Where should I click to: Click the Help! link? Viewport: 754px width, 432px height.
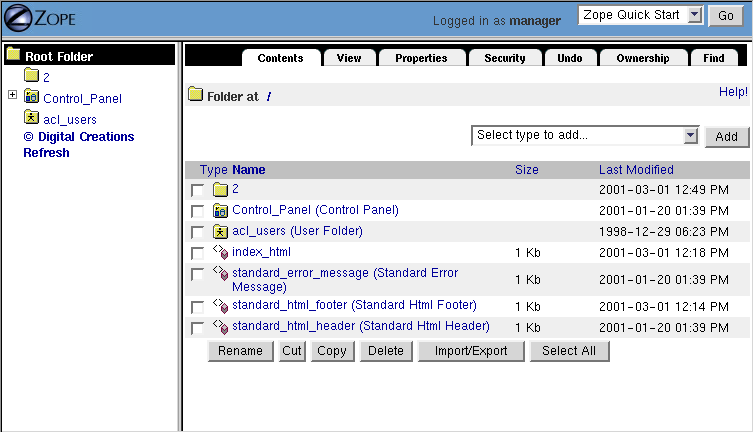[733, 92]
